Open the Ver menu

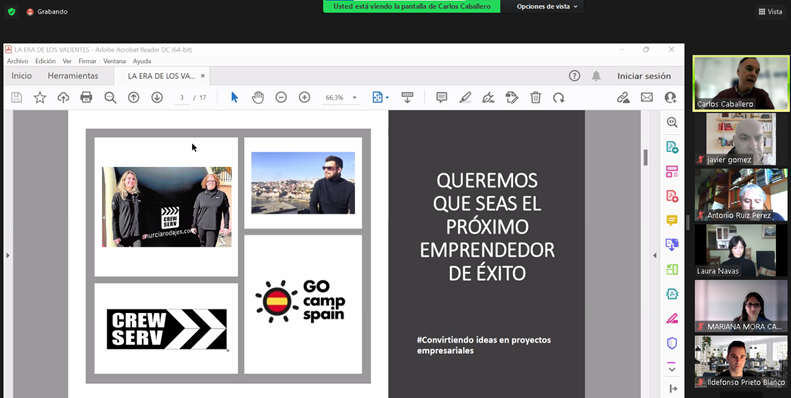point(67,61)
